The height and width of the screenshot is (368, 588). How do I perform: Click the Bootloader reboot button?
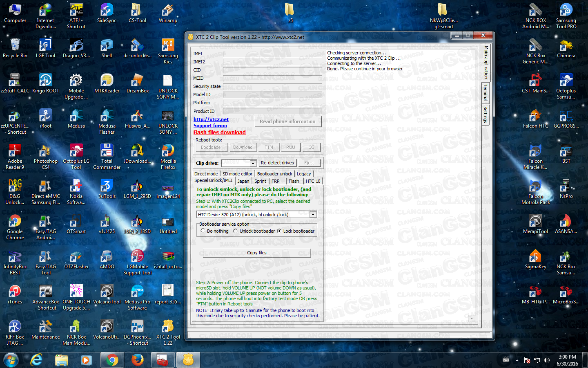(x=212, y=147)
